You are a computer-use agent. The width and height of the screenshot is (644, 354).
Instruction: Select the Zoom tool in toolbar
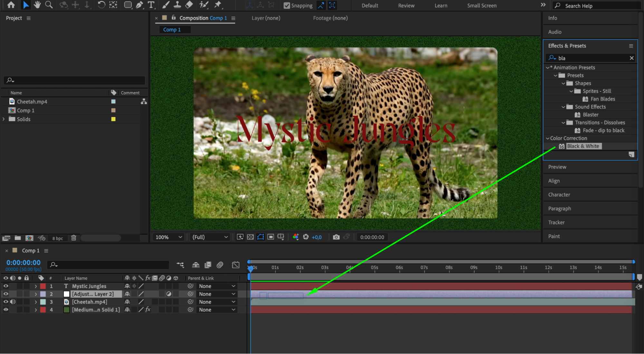[49, 5]
